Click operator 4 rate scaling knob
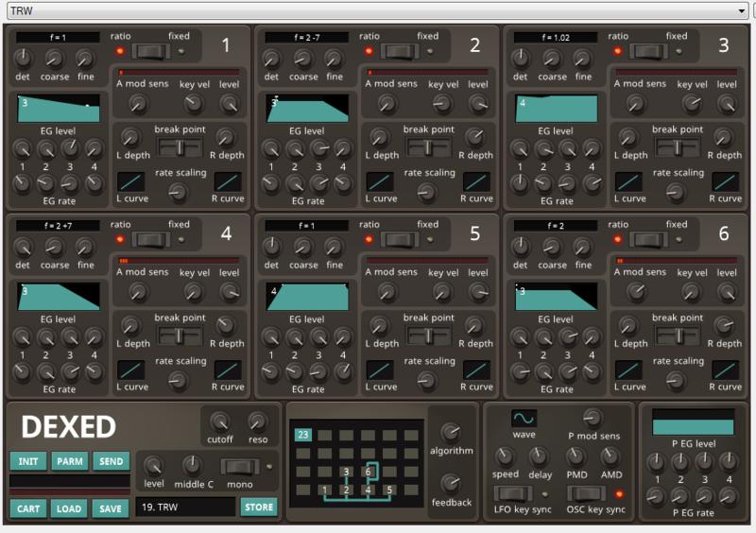This screenshot has width=756, height=533. pos(178,381)
